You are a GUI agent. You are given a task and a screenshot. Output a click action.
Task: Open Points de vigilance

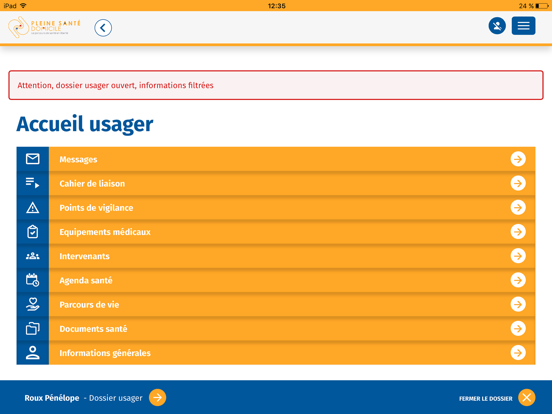(x=276, y=208)
